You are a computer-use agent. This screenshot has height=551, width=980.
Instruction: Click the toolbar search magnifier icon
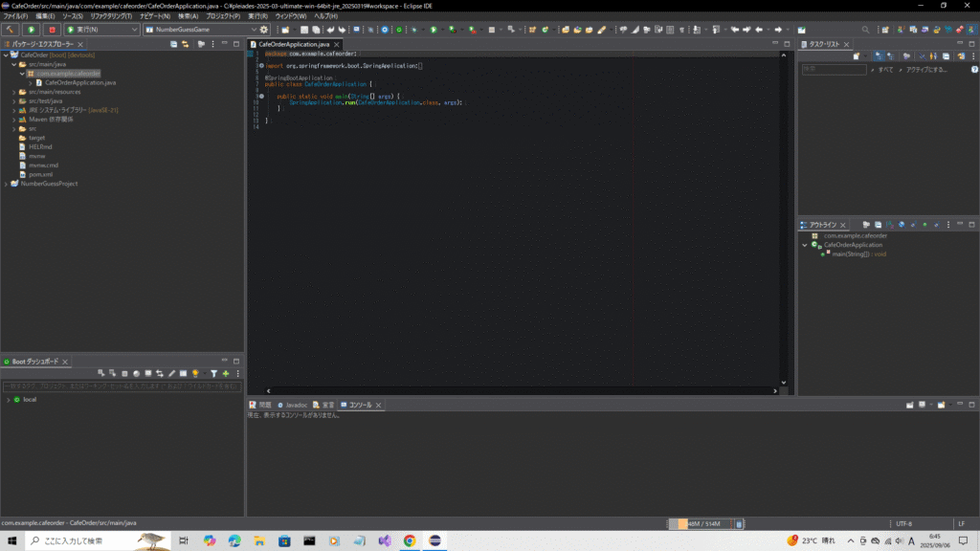coord(865,30)
